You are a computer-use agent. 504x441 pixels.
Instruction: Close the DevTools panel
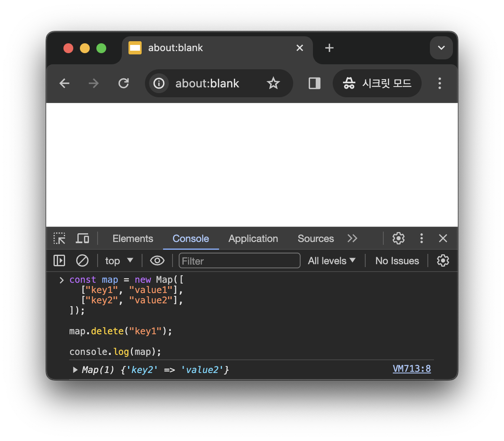click(x=443, y=238)
